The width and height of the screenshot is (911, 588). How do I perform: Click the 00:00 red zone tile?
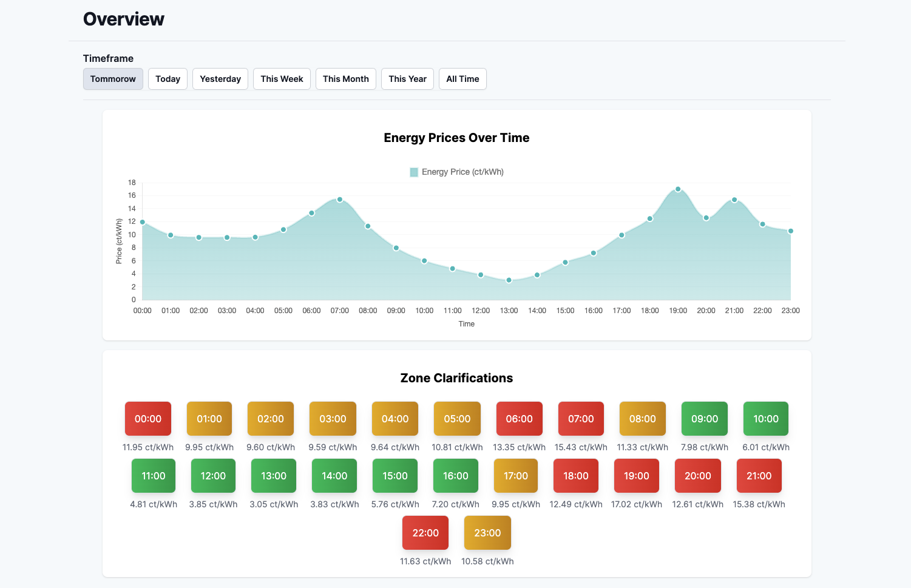(x=148, y=419)
